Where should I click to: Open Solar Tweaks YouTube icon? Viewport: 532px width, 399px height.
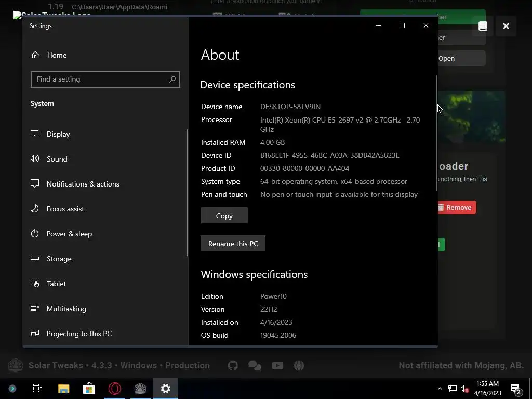[x=277, y=365]
